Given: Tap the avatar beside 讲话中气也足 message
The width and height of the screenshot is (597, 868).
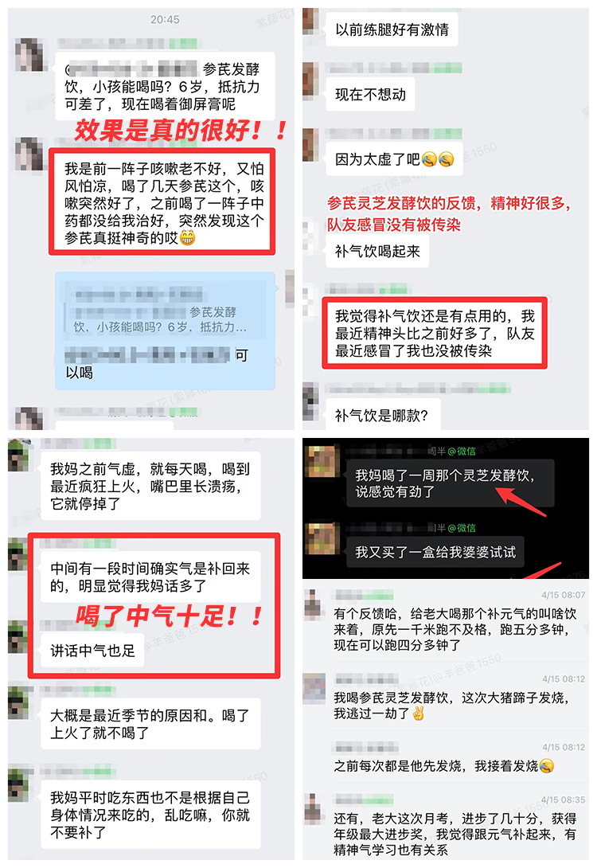Looking at the screenshot, I should pyautogui.click(x=18, y=637).
